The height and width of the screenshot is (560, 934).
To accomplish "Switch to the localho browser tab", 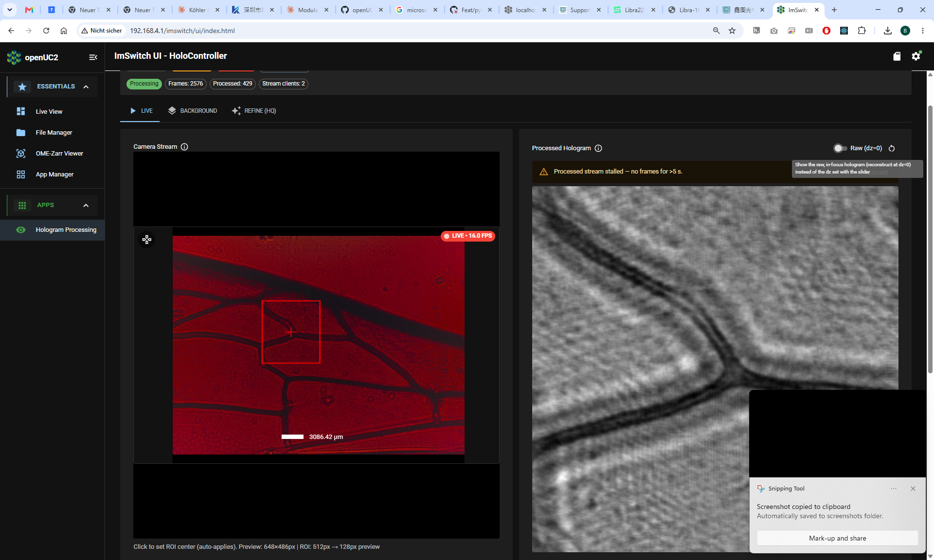I will coord(525,10).
